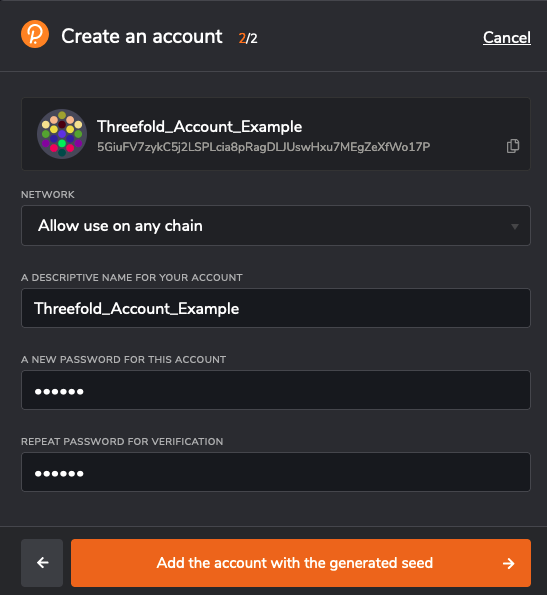Click the 2/2 step indicator
Image resolution: width=547 pixels, height=595 pixels.
248,38
